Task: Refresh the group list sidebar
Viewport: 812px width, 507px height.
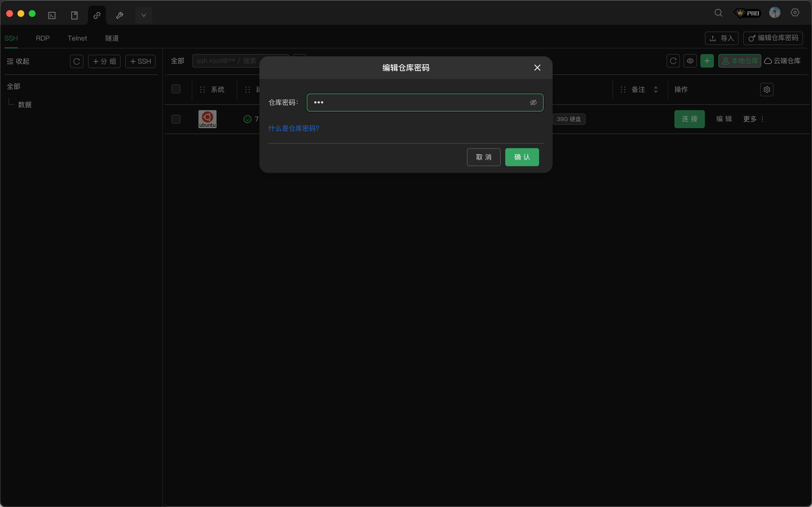Action: [x=76, y=61]
